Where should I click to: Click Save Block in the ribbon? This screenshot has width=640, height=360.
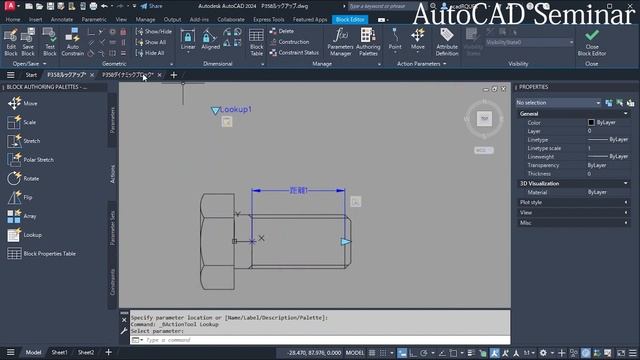[x=28, y=42]
